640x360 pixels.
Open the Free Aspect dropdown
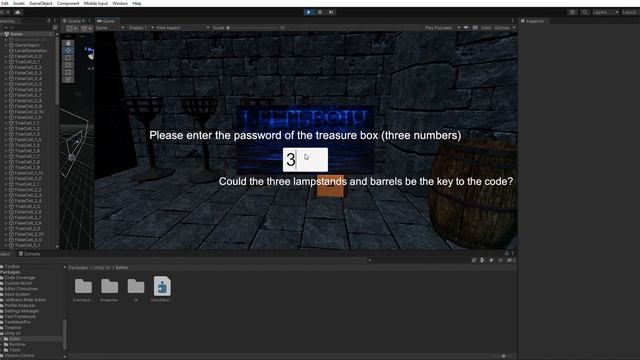(x=182, y=28)
